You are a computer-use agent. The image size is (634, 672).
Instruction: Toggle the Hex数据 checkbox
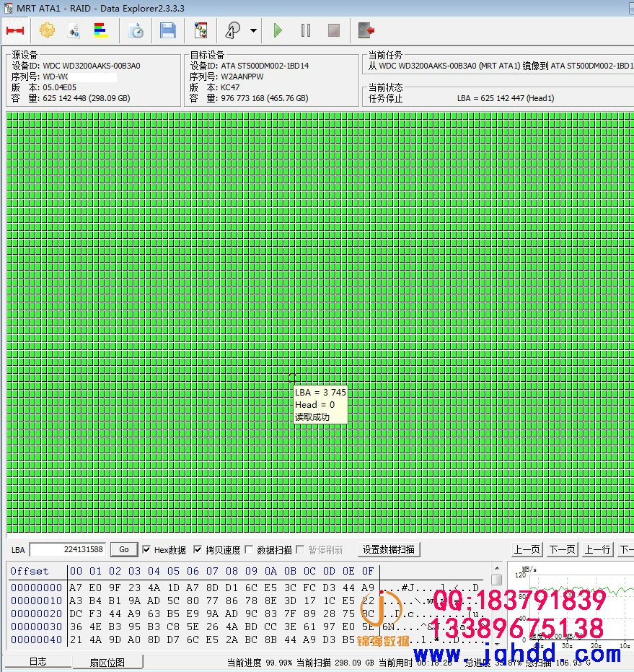pyautogui.click(x=146, y=549)
